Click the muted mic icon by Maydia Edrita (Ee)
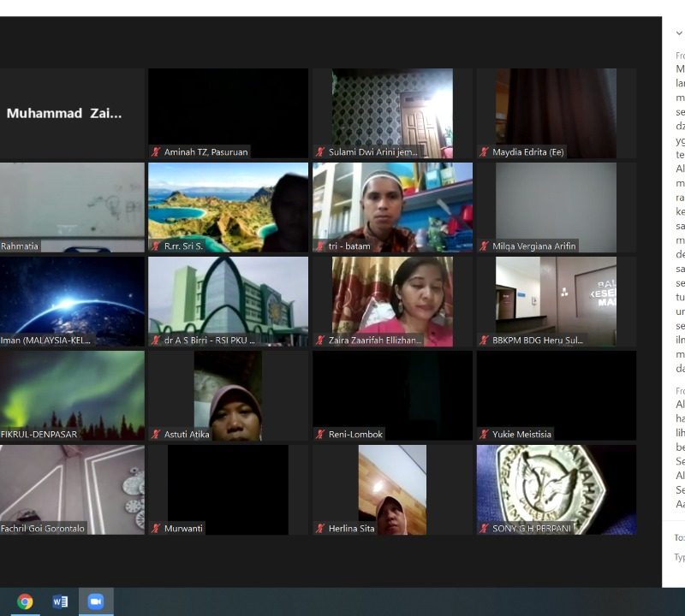 [485, 152]
